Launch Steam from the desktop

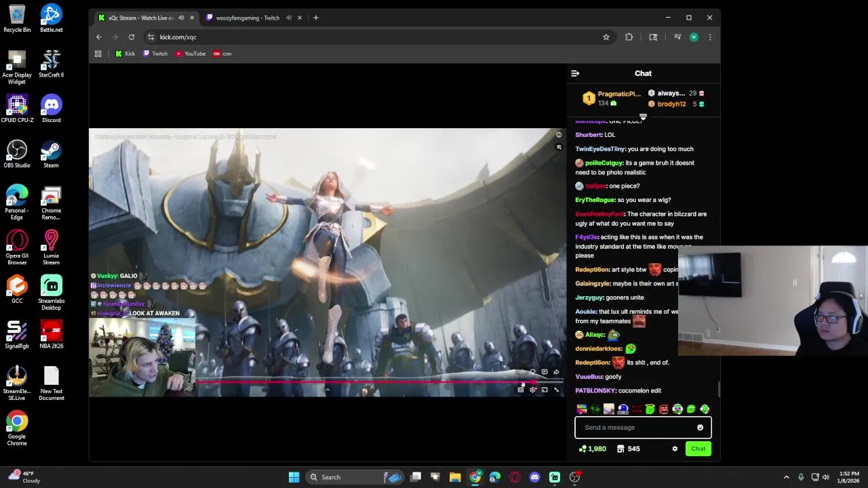pos(51,155)
